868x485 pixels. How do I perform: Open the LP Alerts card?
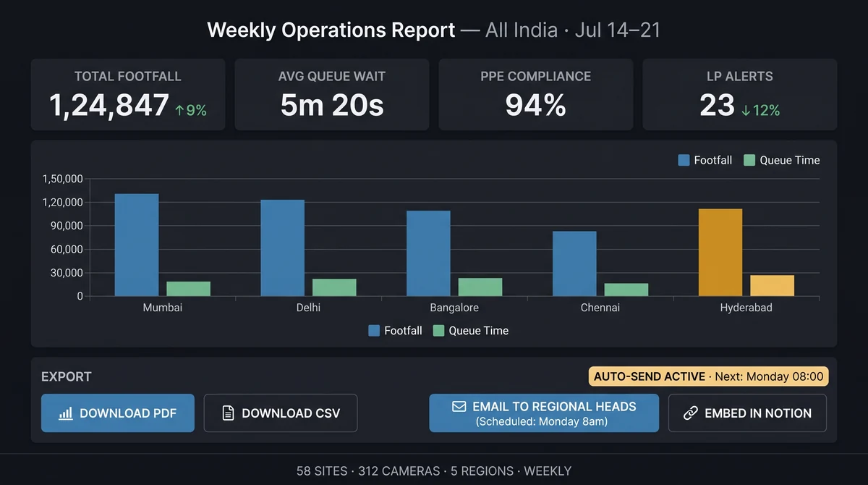740,95
